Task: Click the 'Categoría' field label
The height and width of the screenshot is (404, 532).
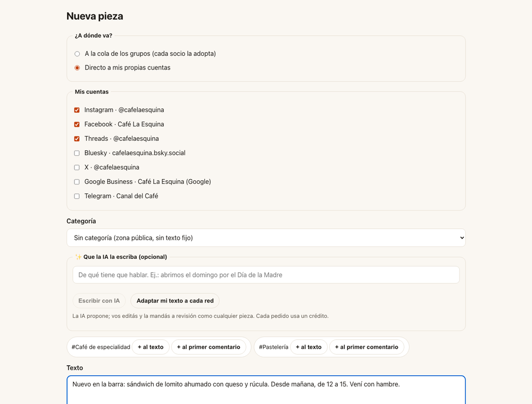Action: (81, 221)
